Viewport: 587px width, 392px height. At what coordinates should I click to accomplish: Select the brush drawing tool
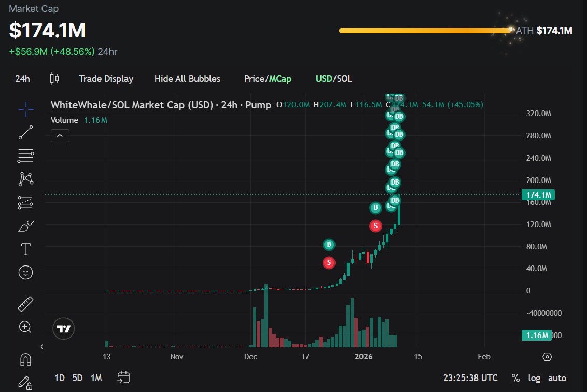tap(26, 226)
